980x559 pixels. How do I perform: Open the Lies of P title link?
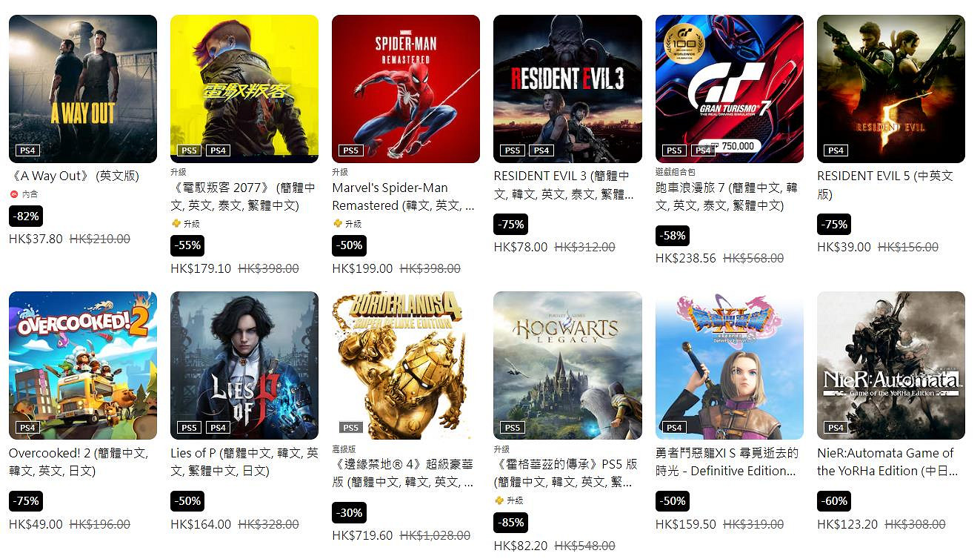244,462
